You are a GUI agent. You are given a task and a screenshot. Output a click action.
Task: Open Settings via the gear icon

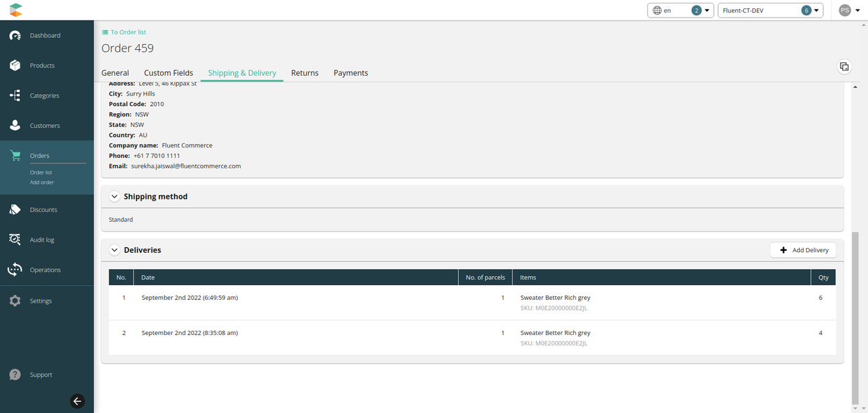tap(15, 301)
